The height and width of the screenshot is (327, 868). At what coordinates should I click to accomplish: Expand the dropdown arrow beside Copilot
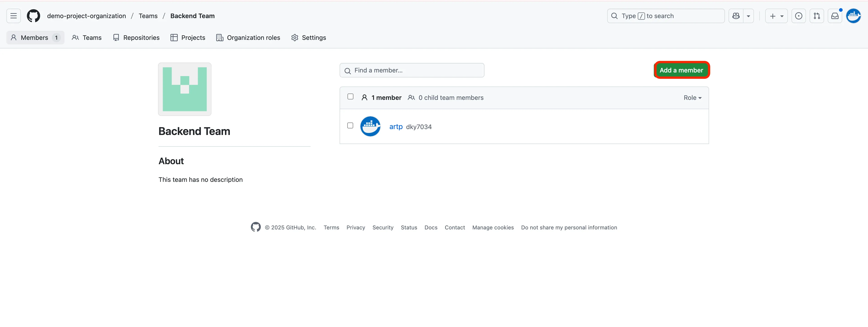click(x=748, y=16)
